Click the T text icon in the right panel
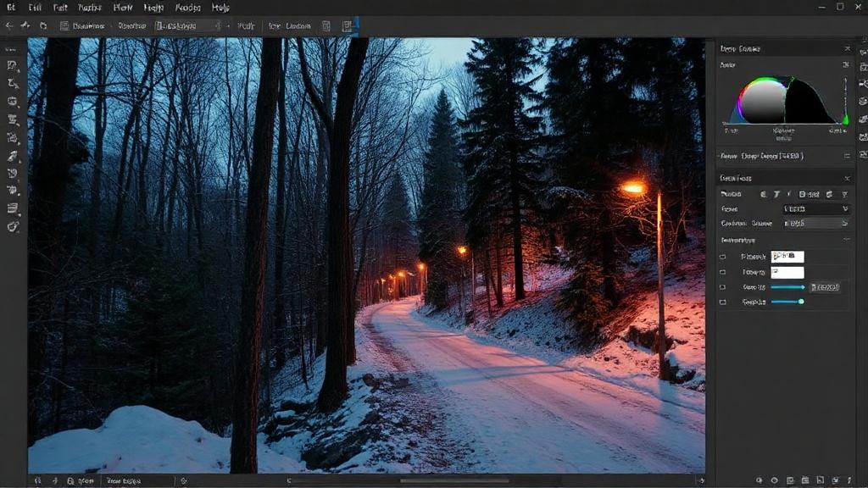This screenshot has width=868, height=488. point(776,194)
